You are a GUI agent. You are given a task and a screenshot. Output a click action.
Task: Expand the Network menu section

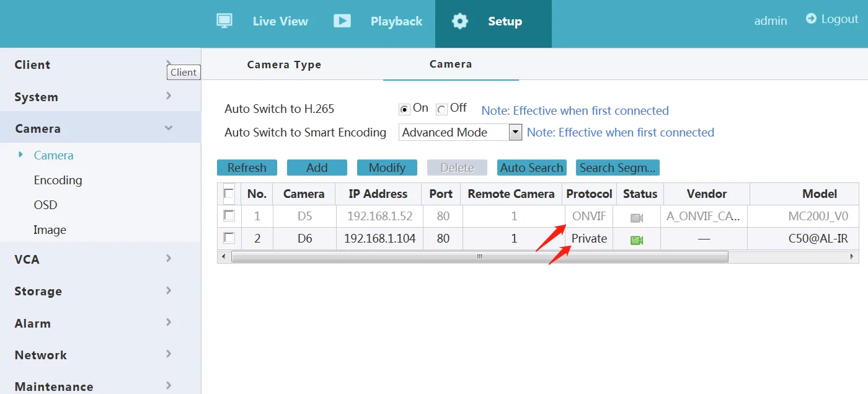coord(100,355)
